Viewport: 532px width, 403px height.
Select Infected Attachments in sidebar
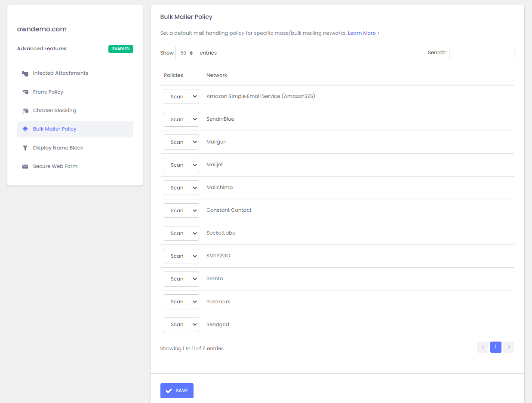[x=60, y=73]
